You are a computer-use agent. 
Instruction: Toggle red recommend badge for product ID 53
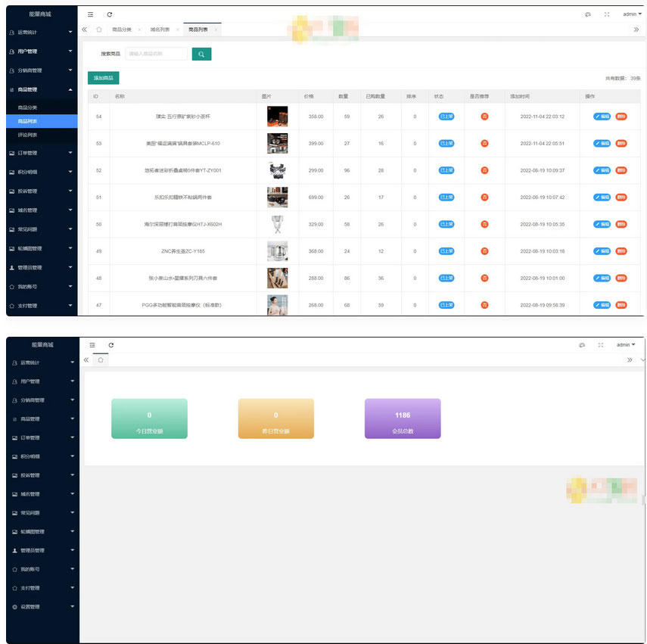click(484, 144)
